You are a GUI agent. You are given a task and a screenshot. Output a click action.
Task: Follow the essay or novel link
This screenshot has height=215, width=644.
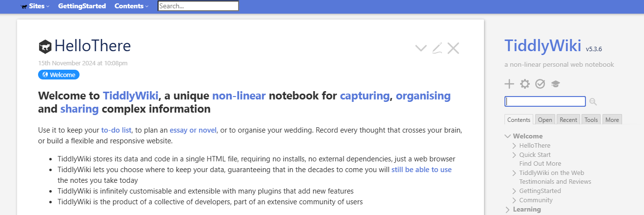tap(193, 130)
